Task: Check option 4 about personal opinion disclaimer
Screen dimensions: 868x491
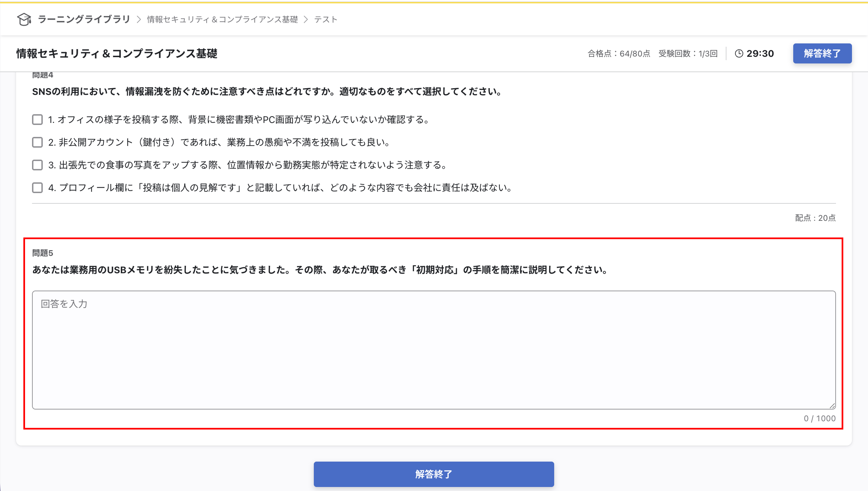Action: (x=37, y=188)
